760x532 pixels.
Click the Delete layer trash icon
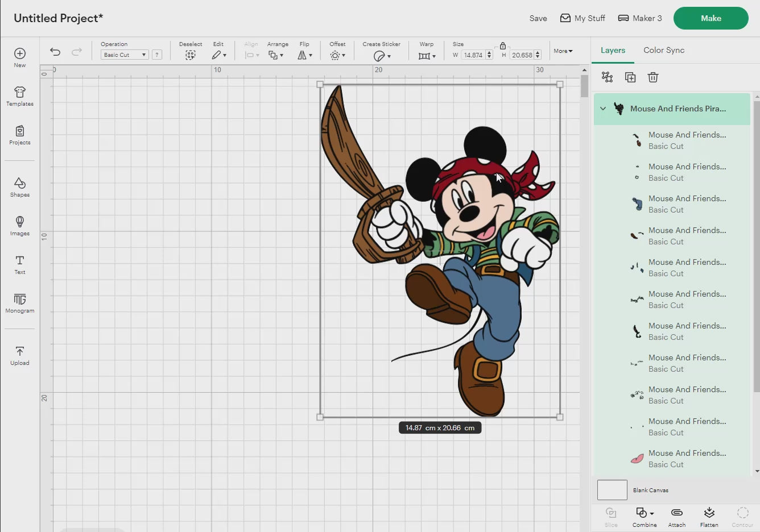(653, 77)
